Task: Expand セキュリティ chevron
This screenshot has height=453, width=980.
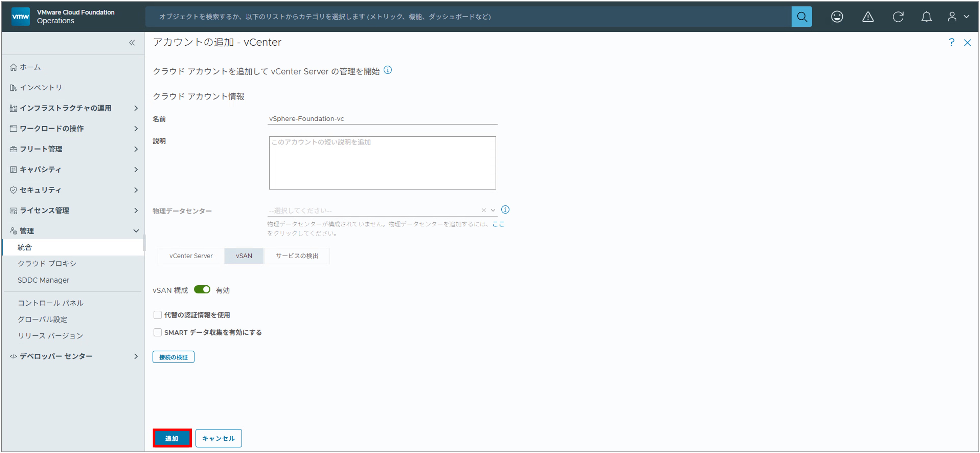Action: (136, 190)
